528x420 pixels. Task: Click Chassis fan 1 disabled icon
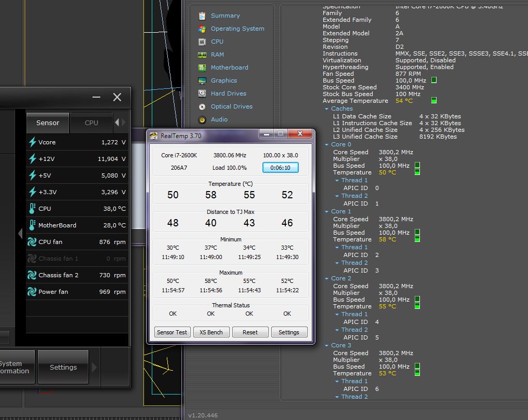32,259
